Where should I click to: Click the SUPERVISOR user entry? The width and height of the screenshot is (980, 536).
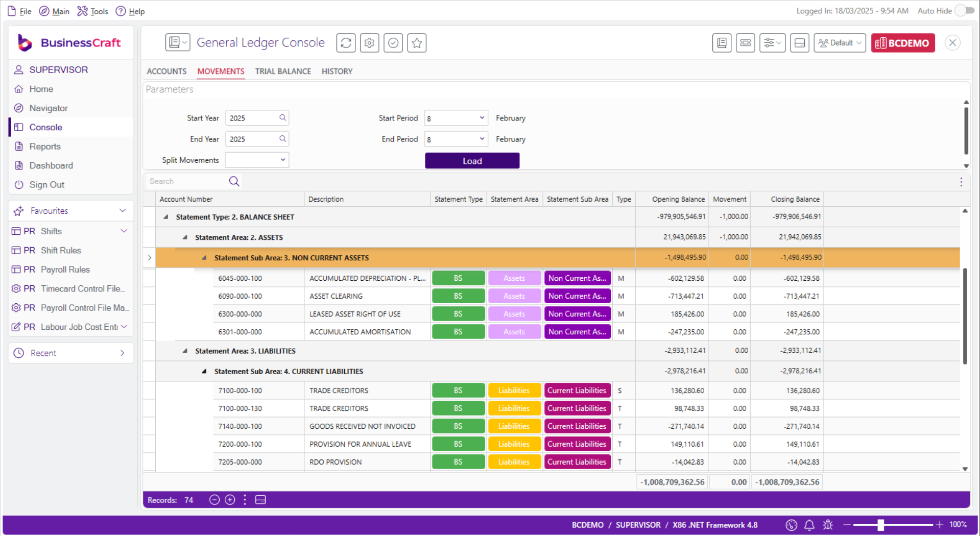click(x=70, y=70)
